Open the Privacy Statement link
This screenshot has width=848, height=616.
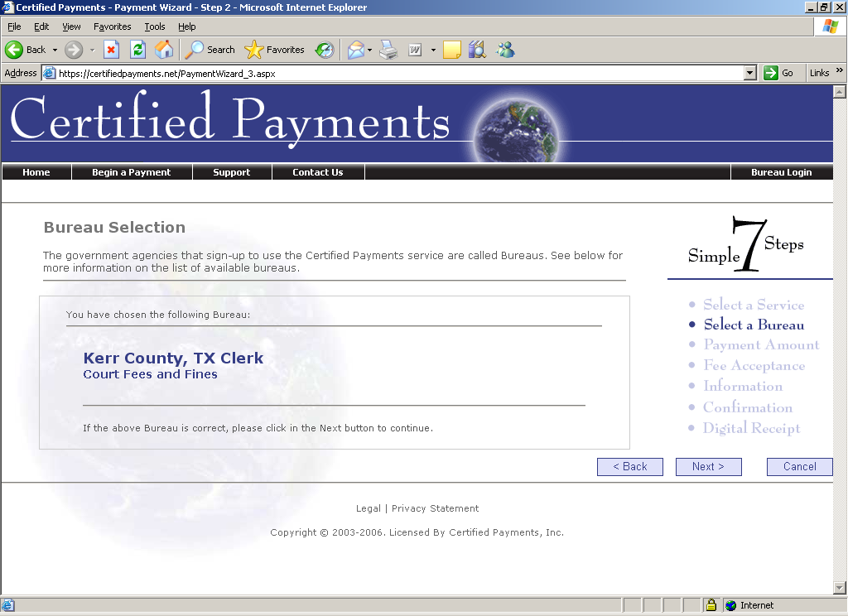pyautogui.click(x=435, y=508)
